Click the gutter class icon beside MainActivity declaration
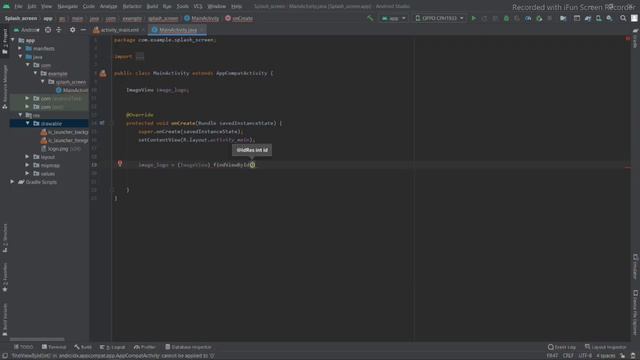The height and width of the screenshot is (360, 640). tap(103, 73)
